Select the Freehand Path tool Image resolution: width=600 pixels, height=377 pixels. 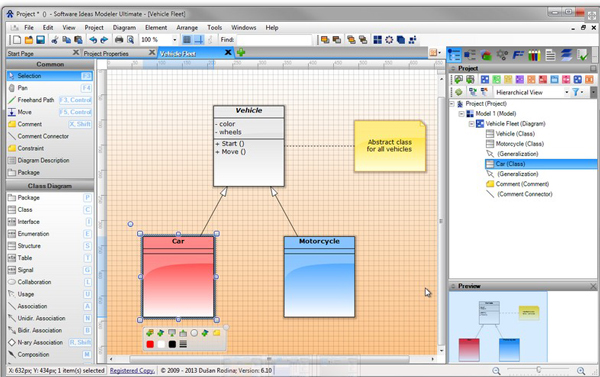click(50, 100)
